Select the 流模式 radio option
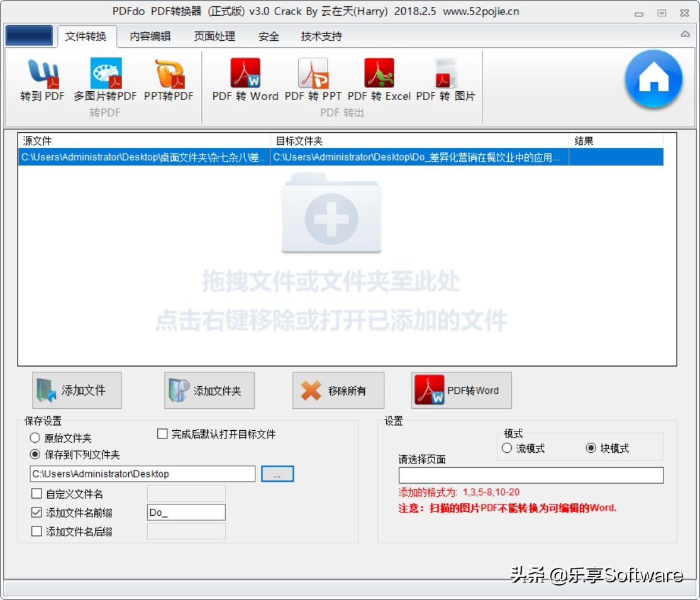 [x=507, y=447]
